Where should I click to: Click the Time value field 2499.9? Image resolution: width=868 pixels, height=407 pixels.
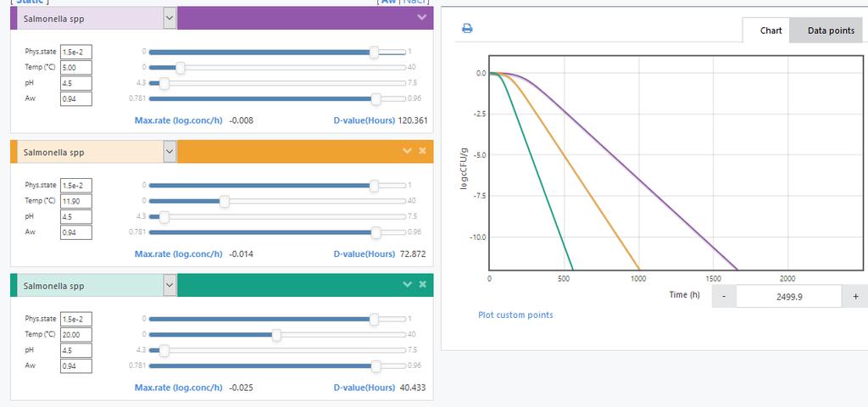789,296
